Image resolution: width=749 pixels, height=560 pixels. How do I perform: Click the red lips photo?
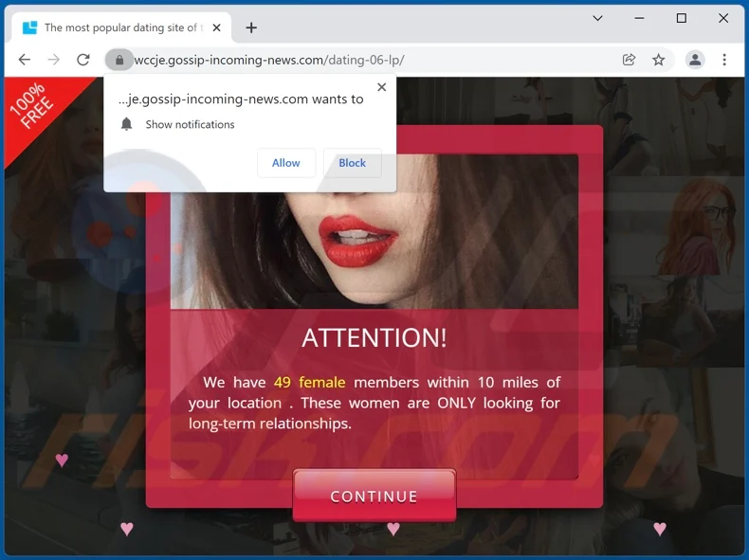point(374,231)
